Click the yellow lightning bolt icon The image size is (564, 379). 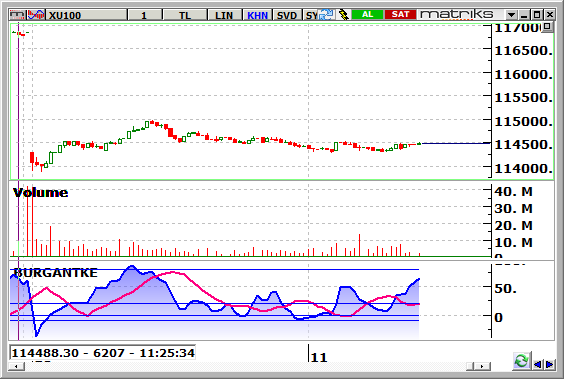click(344, 15)
